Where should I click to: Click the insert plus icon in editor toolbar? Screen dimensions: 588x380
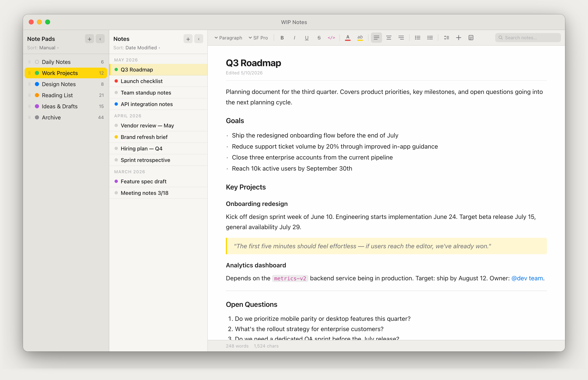click(x=459, y=38)
